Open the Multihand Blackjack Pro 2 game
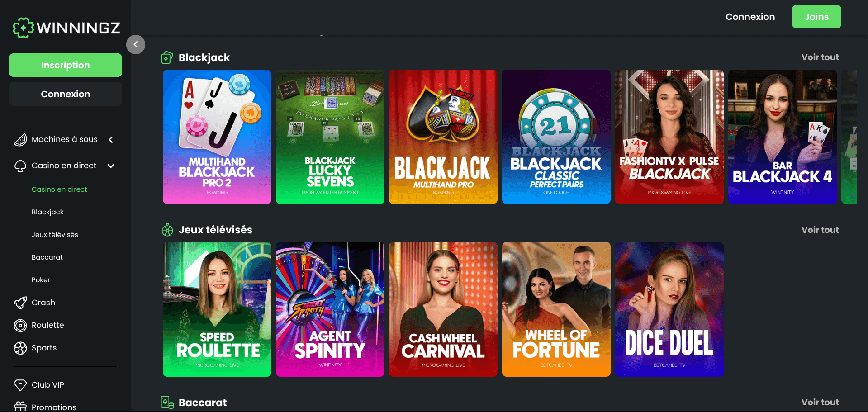868x412 pixels. (x=217, y=137)
